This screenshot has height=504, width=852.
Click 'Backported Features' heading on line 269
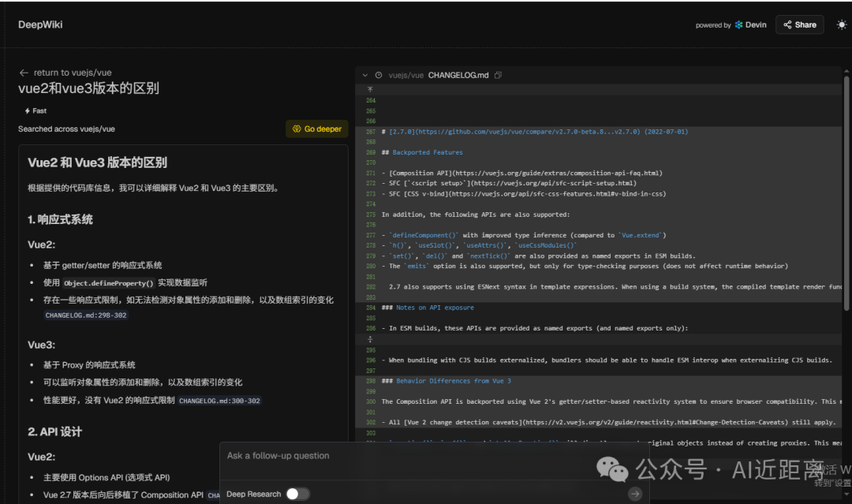[428, 152]
